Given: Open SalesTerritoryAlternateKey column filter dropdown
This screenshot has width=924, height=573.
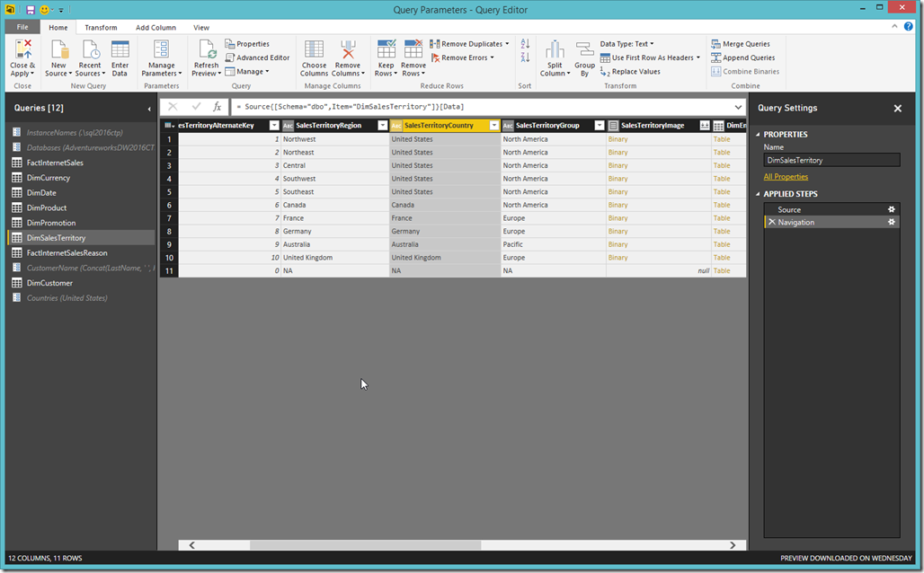Looking at the screenshot, I should 274,126.
